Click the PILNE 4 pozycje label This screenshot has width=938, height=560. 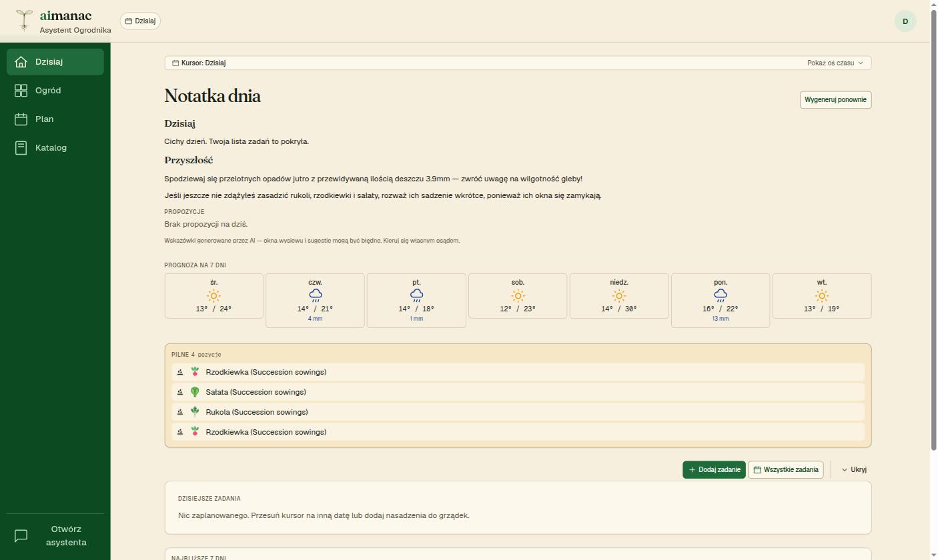coord(196,355)
